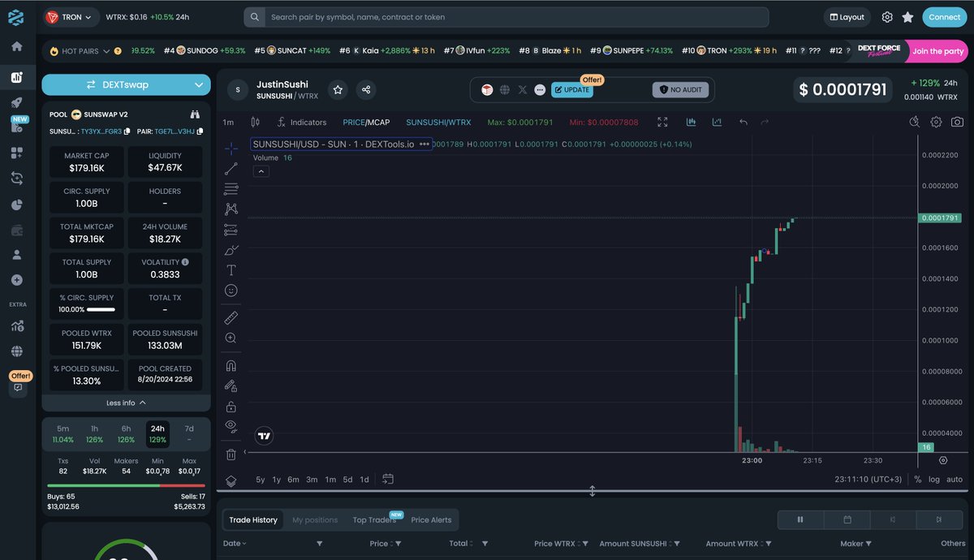Toggle stay in drawing mode
974x560 pixels.
click(231, 386)
